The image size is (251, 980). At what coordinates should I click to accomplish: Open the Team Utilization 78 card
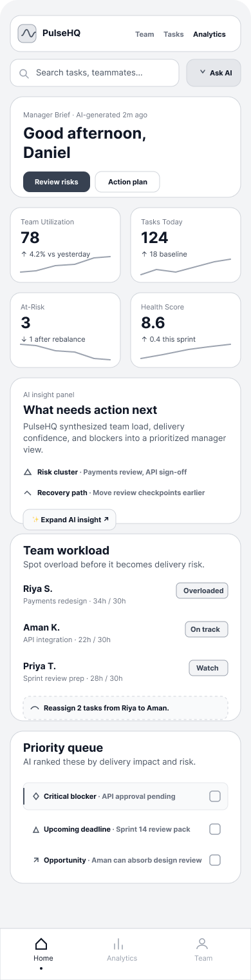point(65,245)
